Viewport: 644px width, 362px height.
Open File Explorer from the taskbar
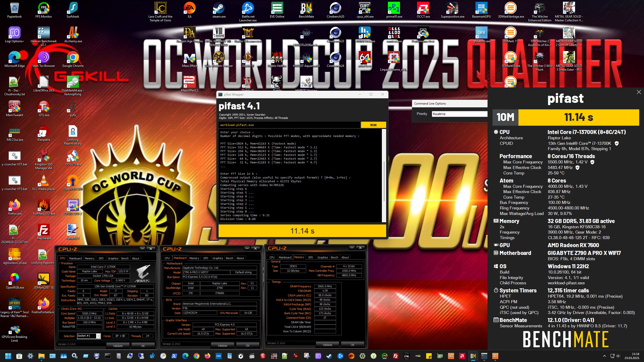[41, 356]
